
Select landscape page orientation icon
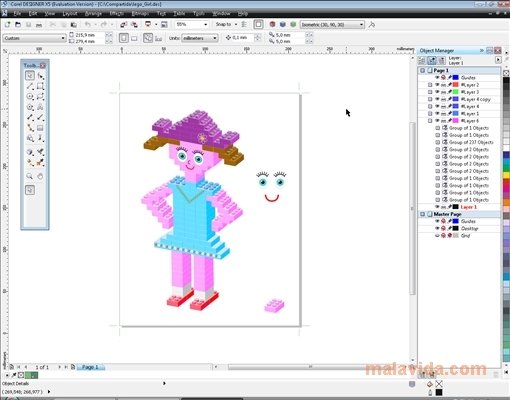[134, 38]
